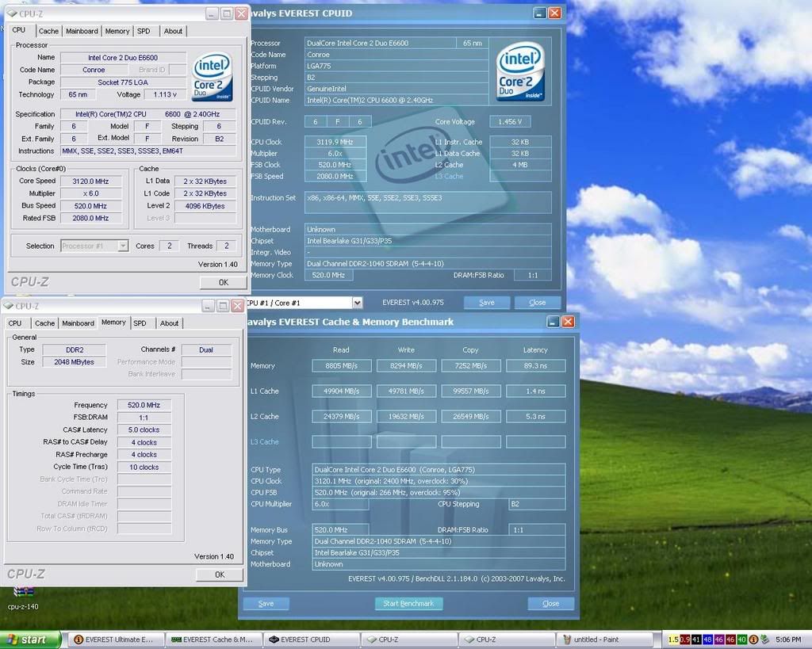
Task: Open the cpu-z-140 desktop archive icon
Action: 24,593
